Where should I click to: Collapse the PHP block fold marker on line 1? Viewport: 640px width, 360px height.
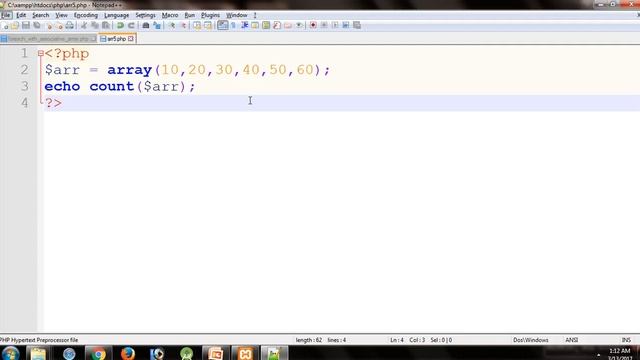point(40,53)
